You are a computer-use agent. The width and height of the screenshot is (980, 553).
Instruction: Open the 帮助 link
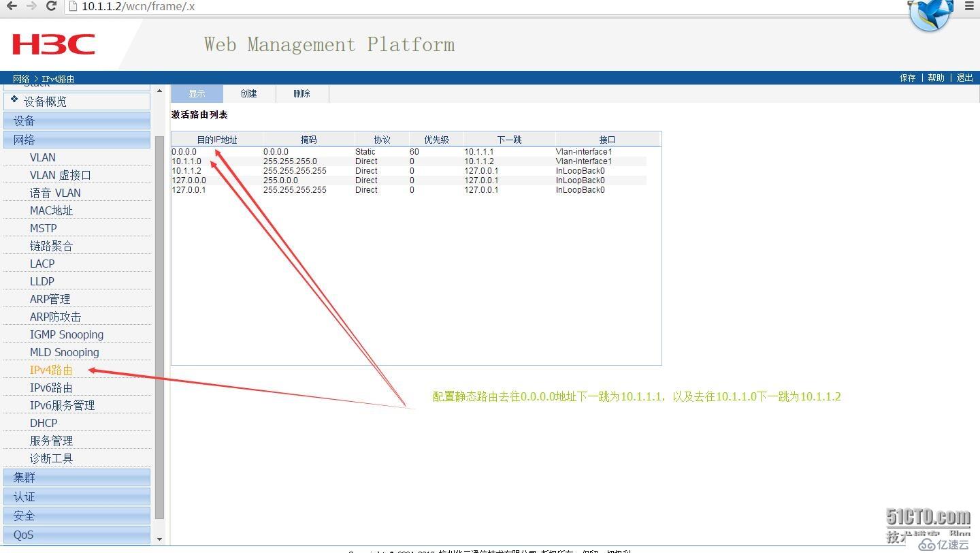936,78
